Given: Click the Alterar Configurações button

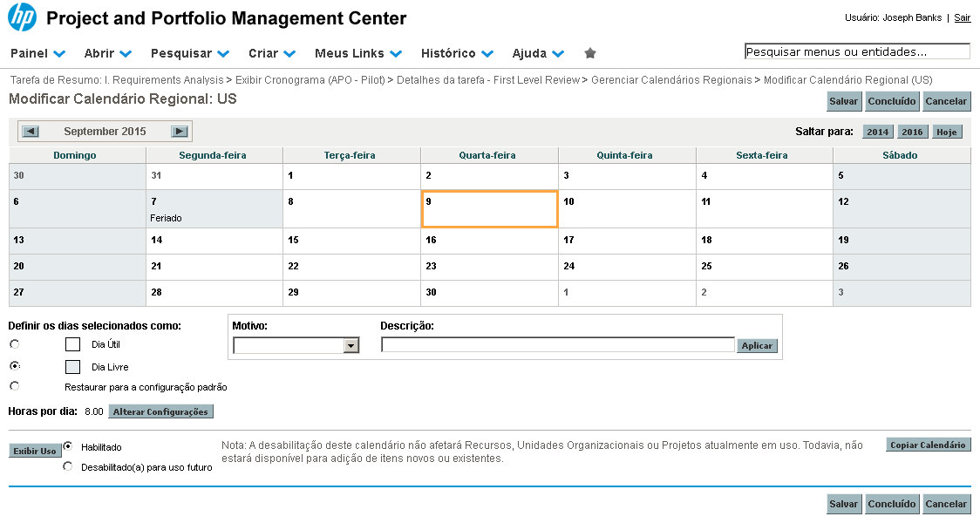Looking at the screenshot, I should coord(160,411).
